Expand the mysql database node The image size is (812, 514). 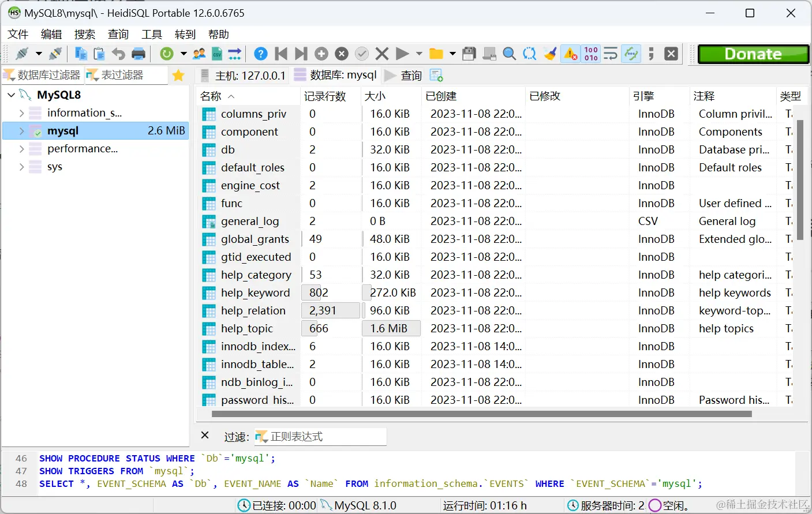pyautogui.click(x=22, y=131)
